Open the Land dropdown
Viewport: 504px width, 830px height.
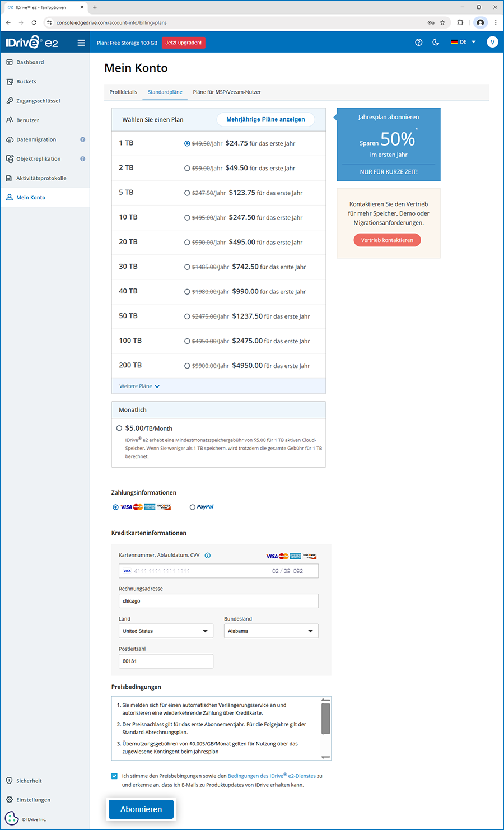(x=166, y=631)
